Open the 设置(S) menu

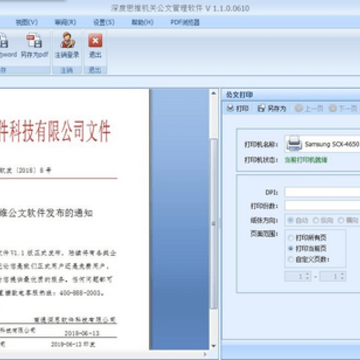104,22
